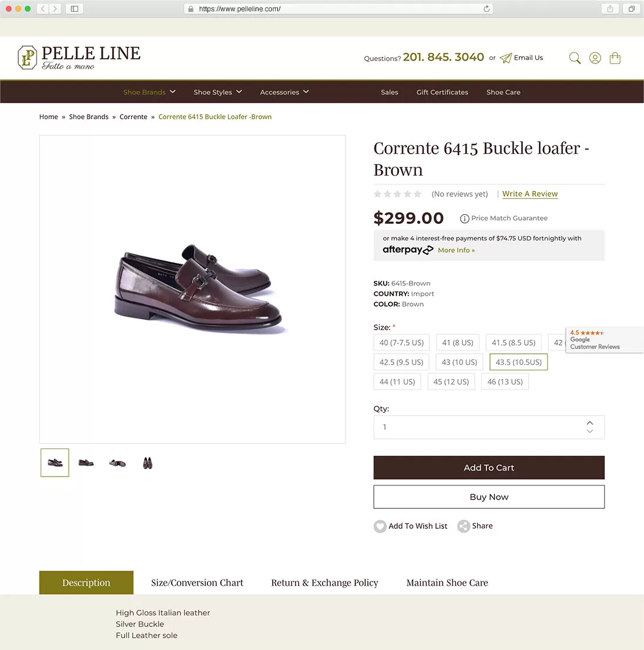The image size is (644, 650).
Task: Open the user account icon
Action: pos(595,58)
